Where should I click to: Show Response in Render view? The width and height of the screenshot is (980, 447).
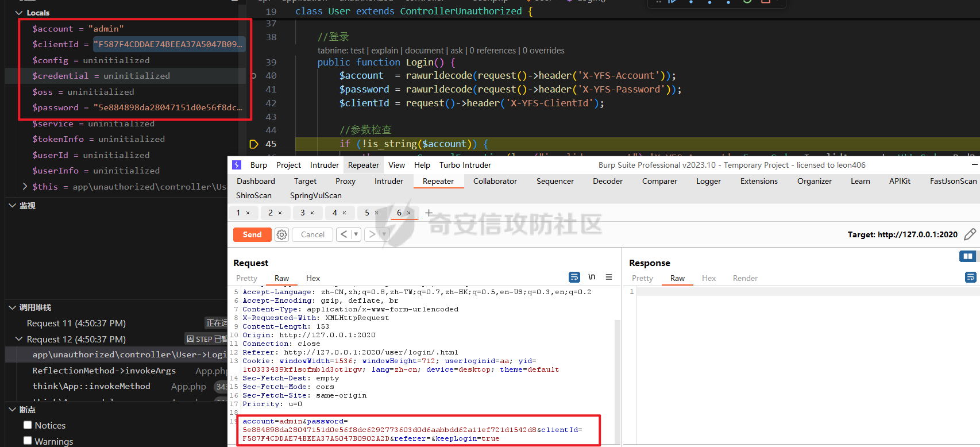pos(745,278)
